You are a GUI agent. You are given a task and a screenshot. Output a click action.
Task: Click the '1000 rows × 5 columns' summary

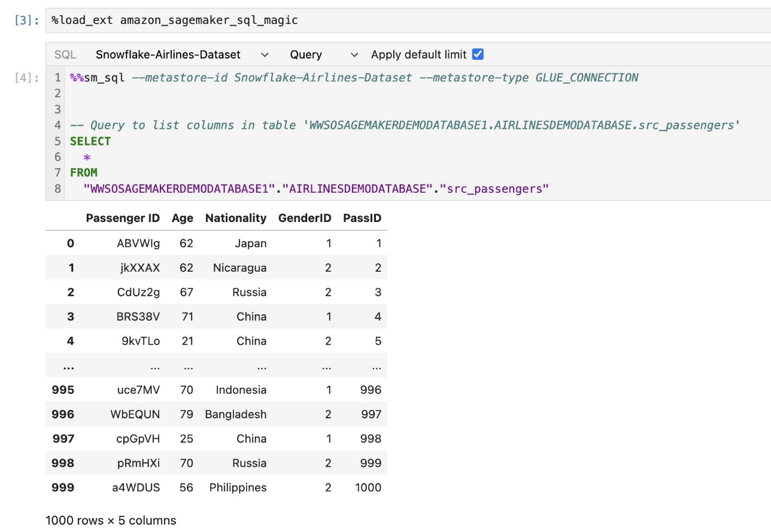point(111,521)
